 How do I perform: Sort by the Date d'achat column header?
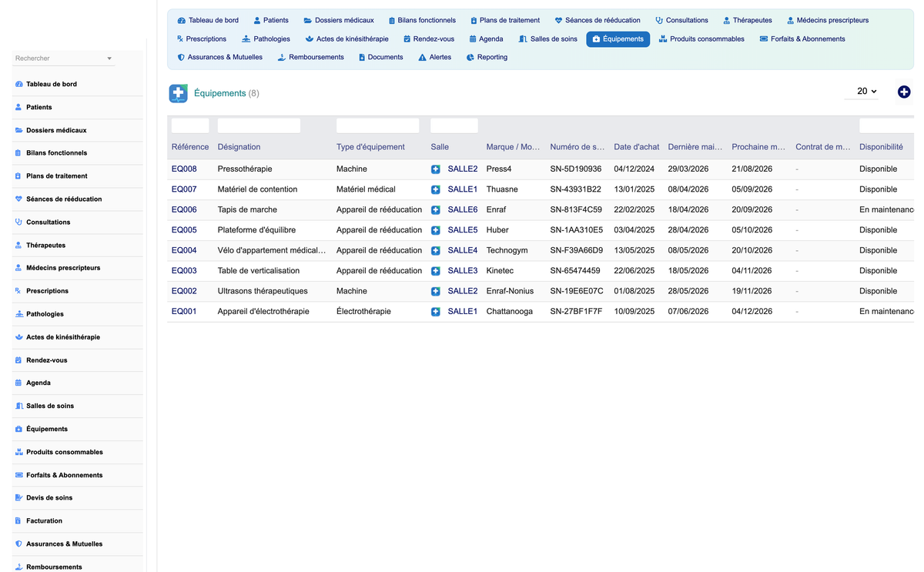point(637,147)
